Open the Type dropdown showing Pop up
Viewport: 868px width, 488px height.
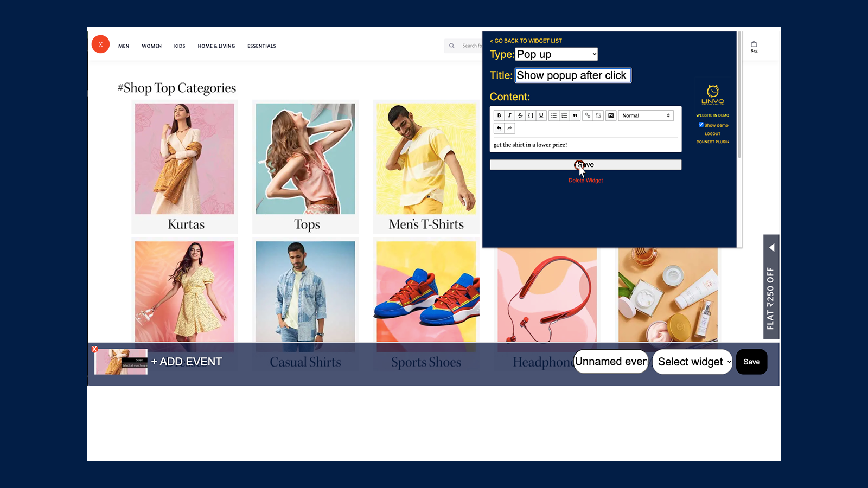pyautogui.click(x=556, y=54)
